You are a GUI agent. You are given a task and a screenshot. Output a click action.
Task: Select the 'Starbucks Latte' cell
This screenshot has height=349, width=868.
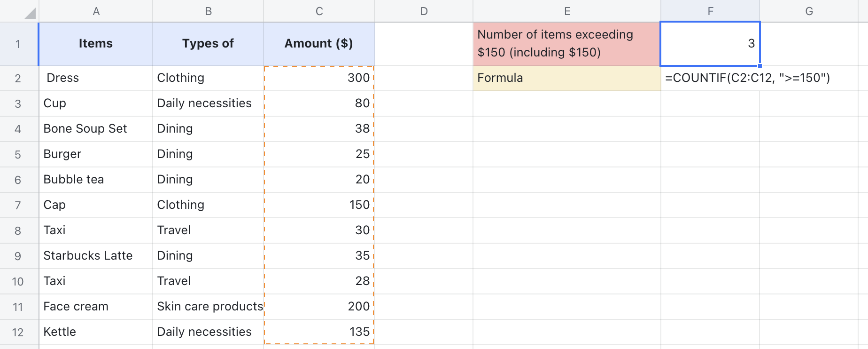point(96,255)
